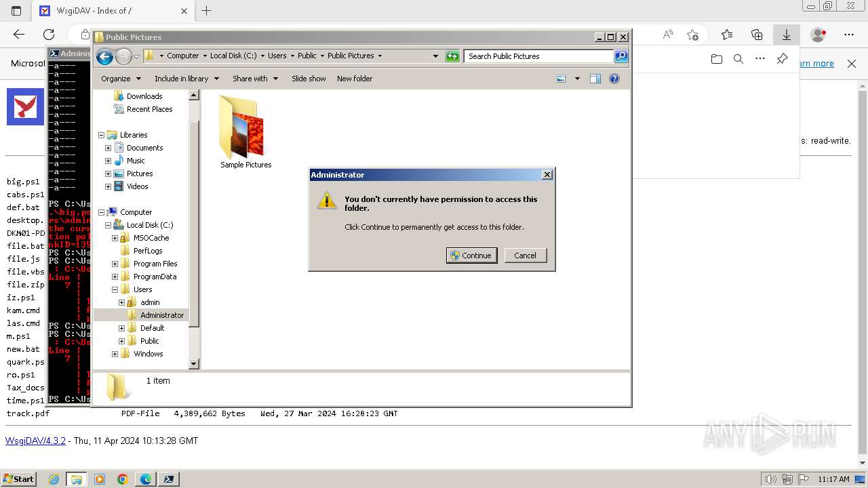Click Local Disk (C:) in address breadcrumb
The image size is (868, 488).
(233, 56)
